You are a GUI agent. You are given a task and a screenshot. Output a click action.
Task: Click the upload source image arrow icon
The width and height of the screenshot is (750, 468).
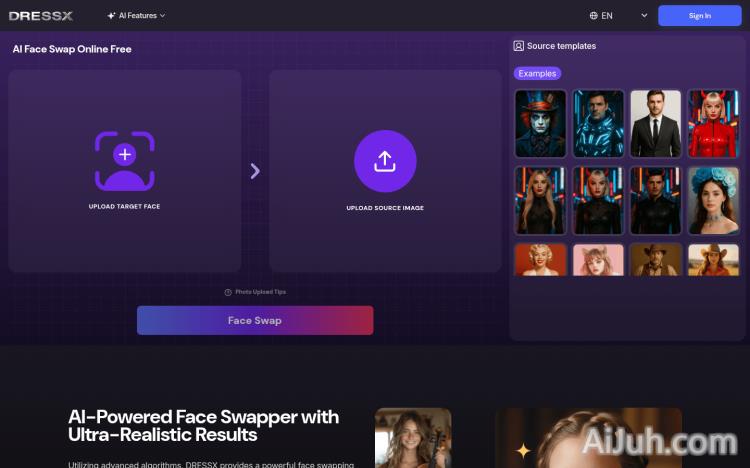coord(385,161)
